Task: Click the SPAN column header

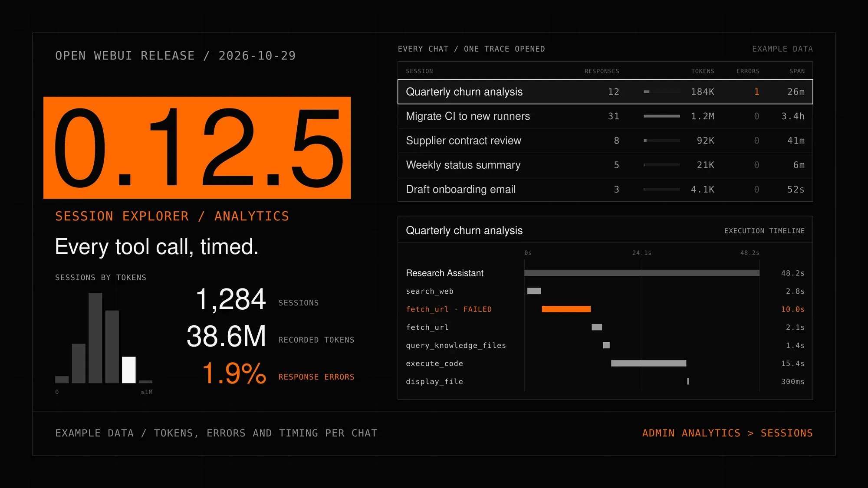Action: tap(797, 71)
